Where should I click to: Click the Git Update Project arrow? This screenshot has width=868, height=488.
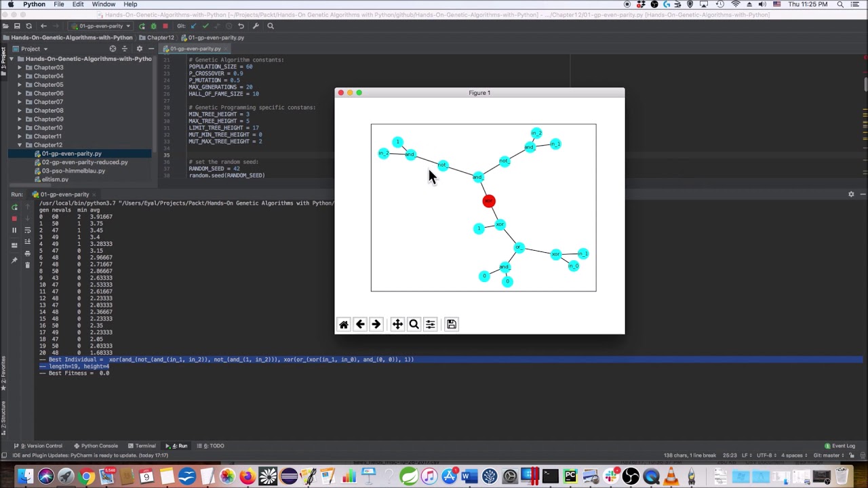click(193, 26)
